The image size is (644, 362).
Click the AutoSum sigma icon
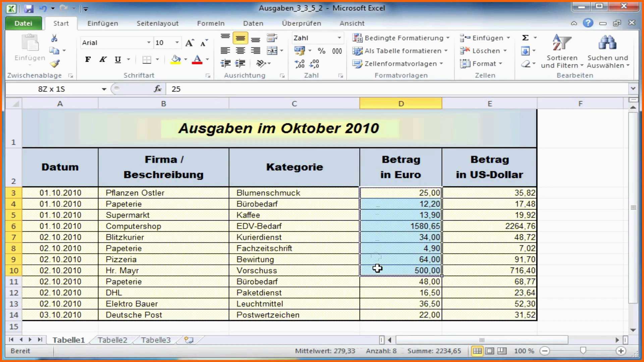pos(525,38)
